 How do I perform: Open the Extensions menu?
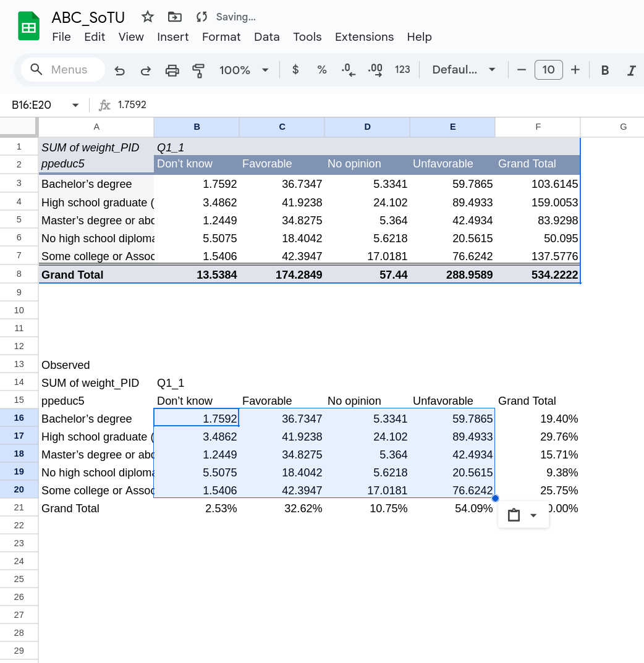[x=364, y=37]
